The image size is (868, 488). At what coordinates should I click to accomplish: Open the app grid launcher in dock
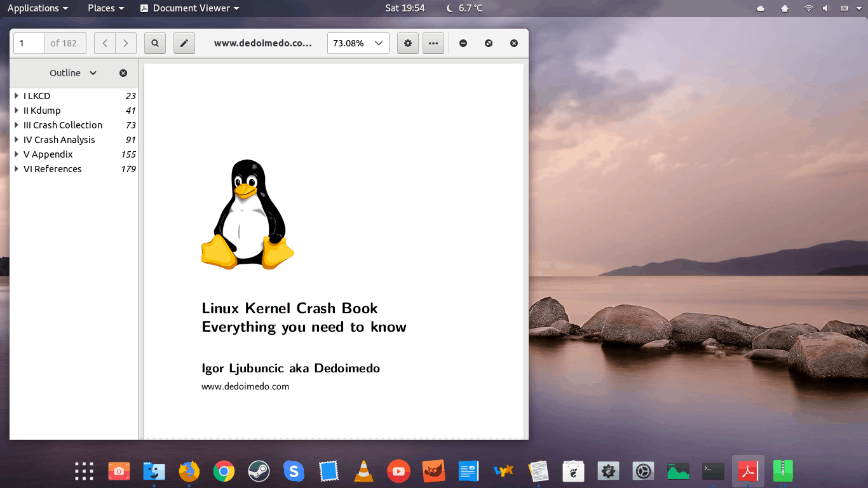pyautogui.click(x=84, y=471)
